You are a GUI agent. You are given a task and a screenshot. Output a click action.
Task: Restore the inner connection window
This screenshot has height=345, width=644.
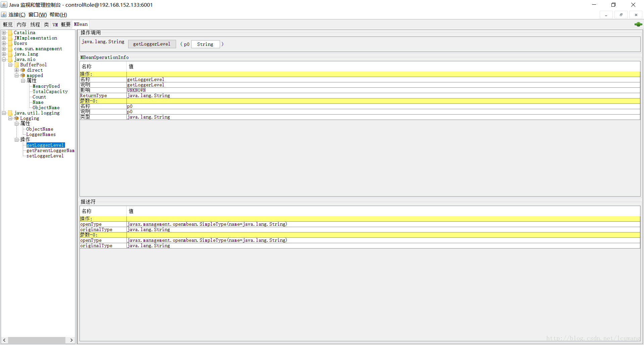pos(621,15)
